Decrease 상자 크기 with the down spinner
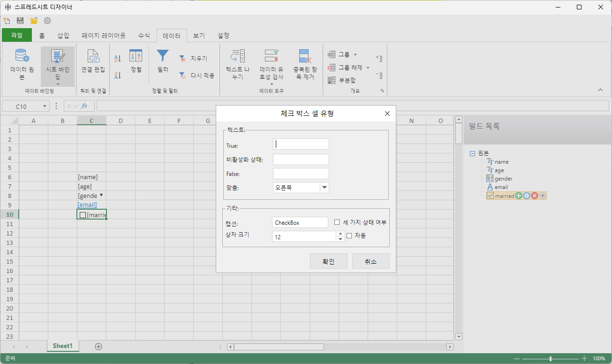 340,239
